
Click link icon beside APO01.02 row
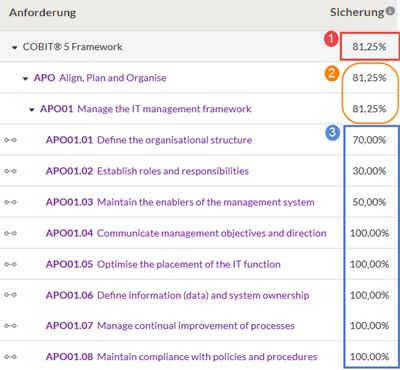coord(10,171)
